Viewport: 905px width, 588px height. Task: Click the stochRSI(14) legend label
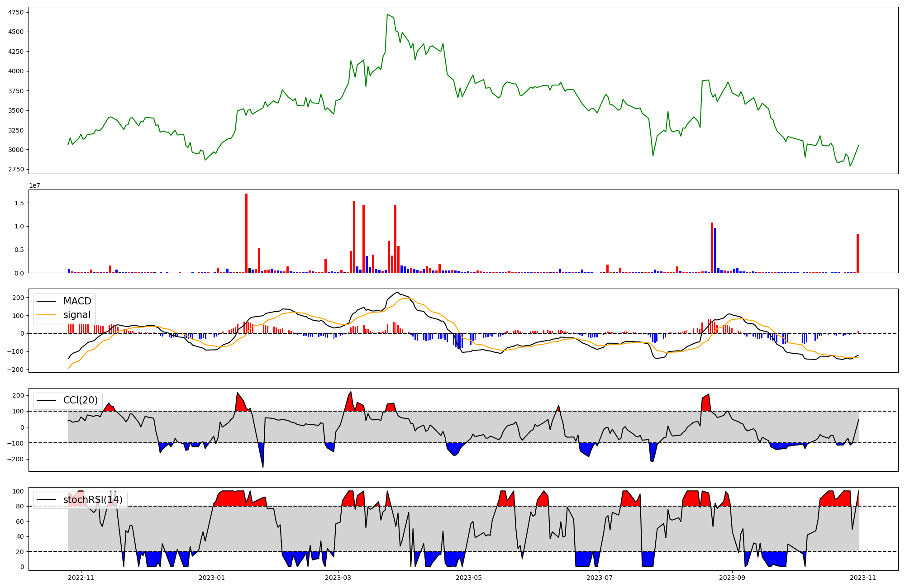coord(93,500)
